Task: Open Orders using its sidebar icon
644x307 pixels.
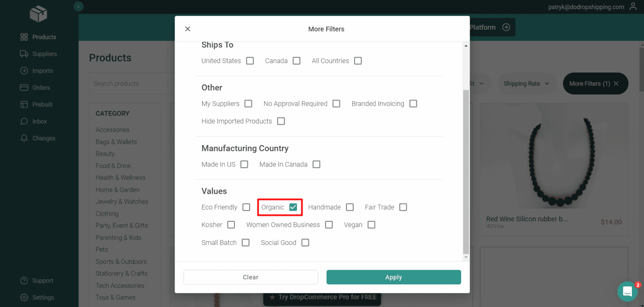Action: tap(24, 87)
